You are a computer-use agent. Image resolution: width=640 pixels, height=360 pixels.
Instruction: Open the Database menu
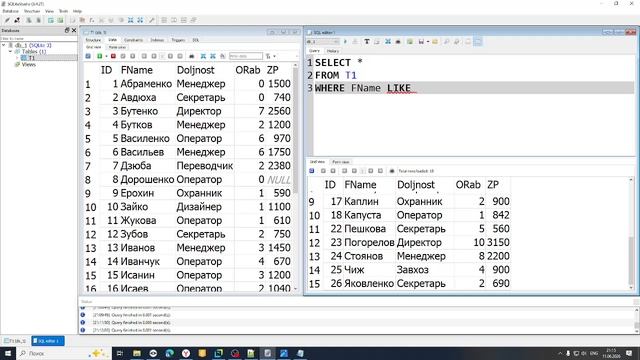coord(10,11)
